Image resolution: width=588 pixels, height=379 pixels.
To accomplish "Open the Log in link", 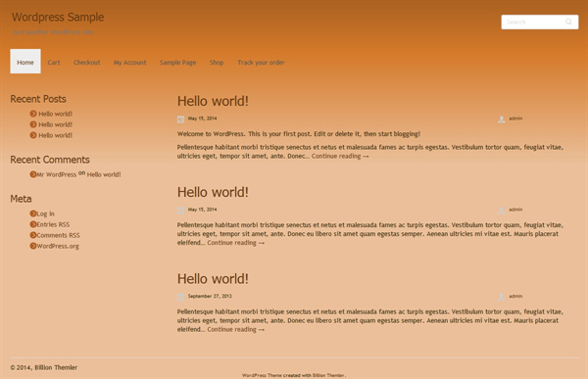I will (x=45, y=213).
